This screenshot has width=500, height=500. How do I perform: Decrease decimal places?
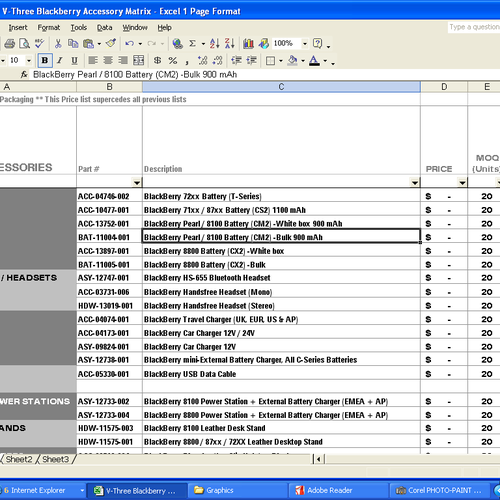coord(218,60)
